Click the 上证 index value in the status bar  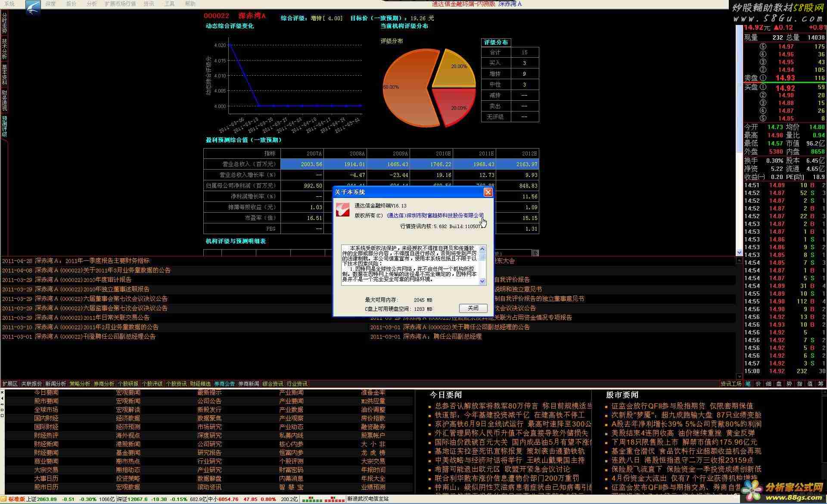coord(47,499)
